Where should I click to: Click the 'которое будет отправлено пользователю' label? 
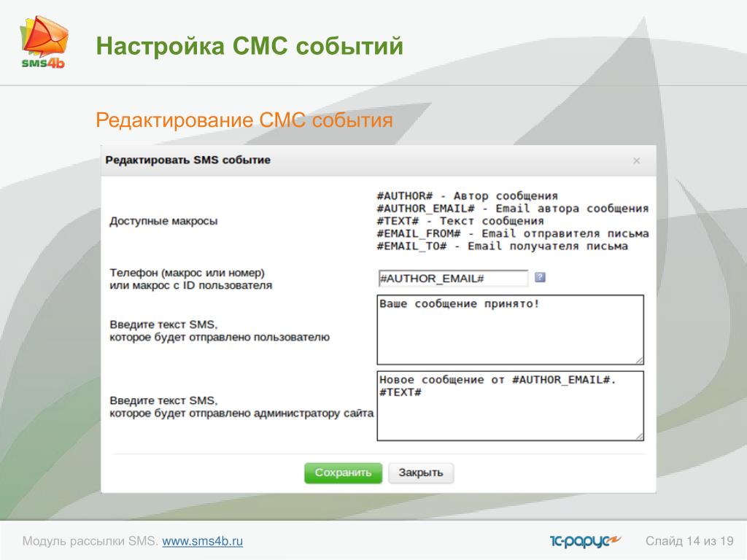pyautogui.click(x=220, y=337)
